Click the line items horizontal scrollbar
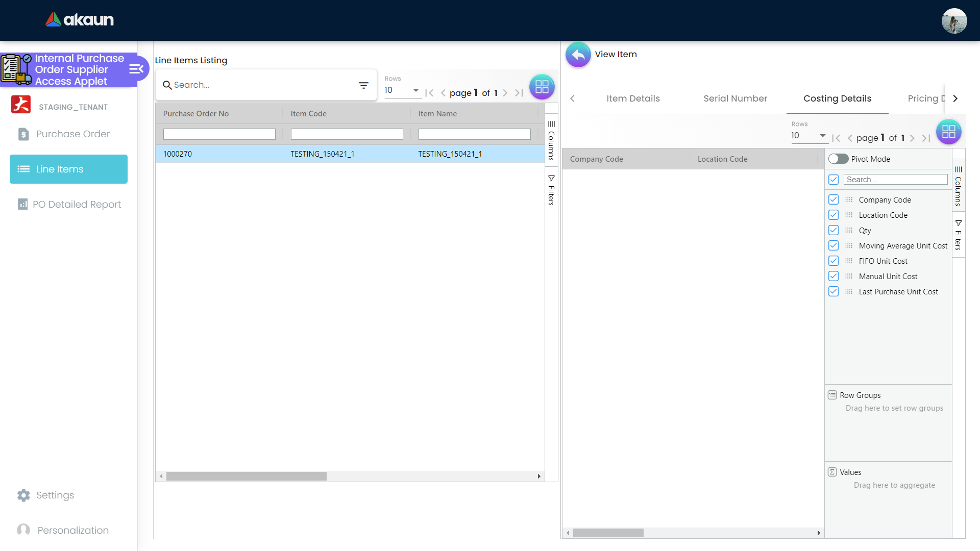Screen dimensions: 980x551 [246, 476]
